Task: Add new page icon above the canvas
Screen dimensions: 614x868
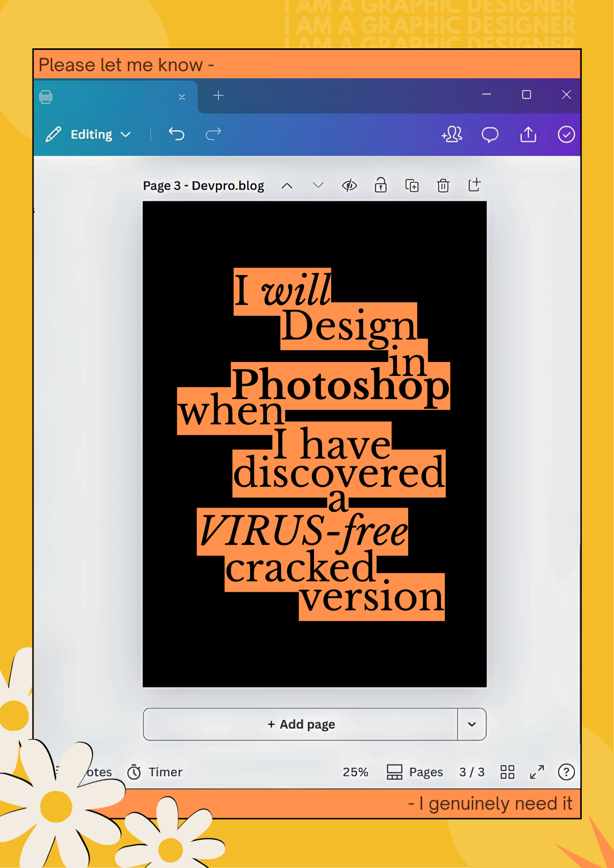Action: 474,185
